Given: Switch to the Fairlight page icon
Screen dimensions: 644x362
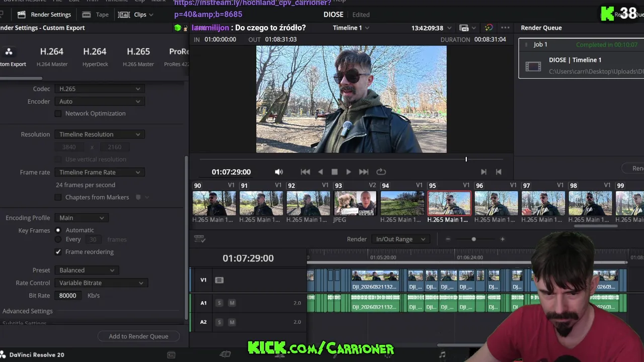Looking at the screenshot, I should click(x=442, y=355).
